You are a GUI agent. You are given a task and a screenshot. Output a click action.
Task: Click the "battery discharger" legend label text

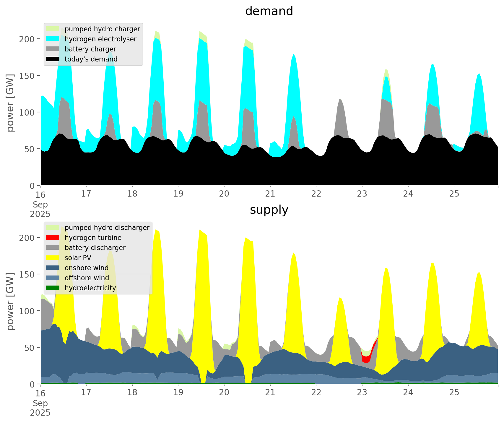point(95,248)
